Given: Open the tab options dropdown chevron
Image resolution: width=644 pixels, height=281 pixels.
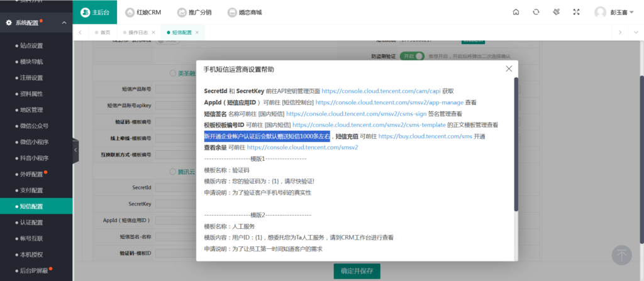Looking at the screenshot, I should [x=636, y=33].
